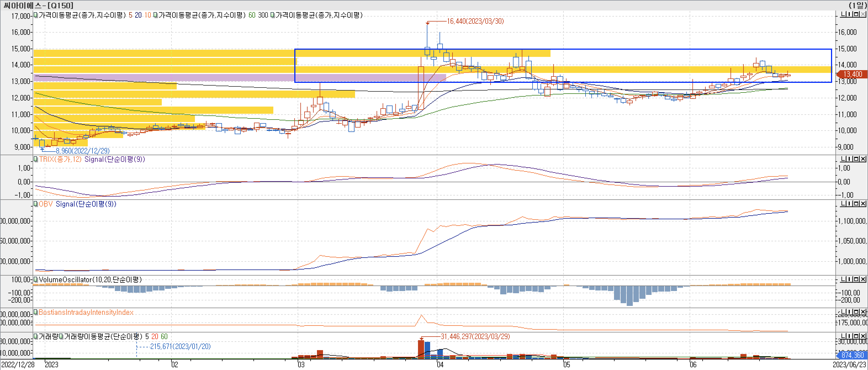Toggle the VolumeOscillator indicator checkbox
This screenshot has width=868, height=370.
pos(36,279)
